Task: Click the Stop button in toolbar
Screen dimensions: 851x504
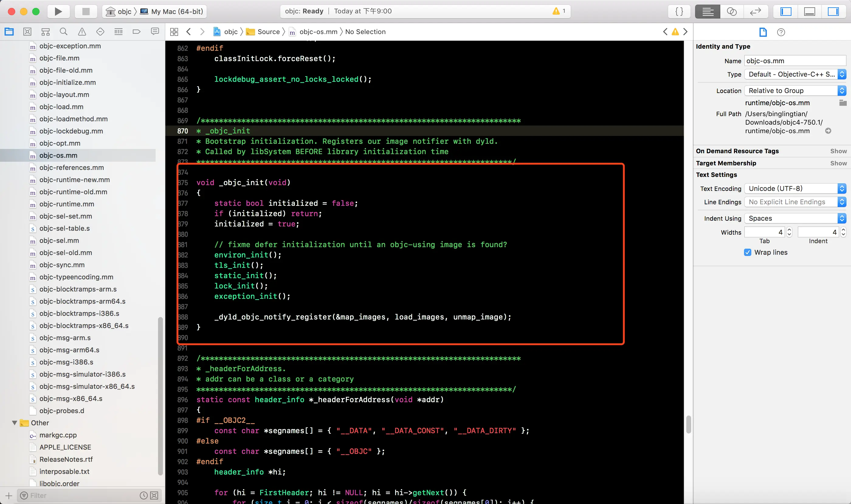Action: click(x=86, y=12)
